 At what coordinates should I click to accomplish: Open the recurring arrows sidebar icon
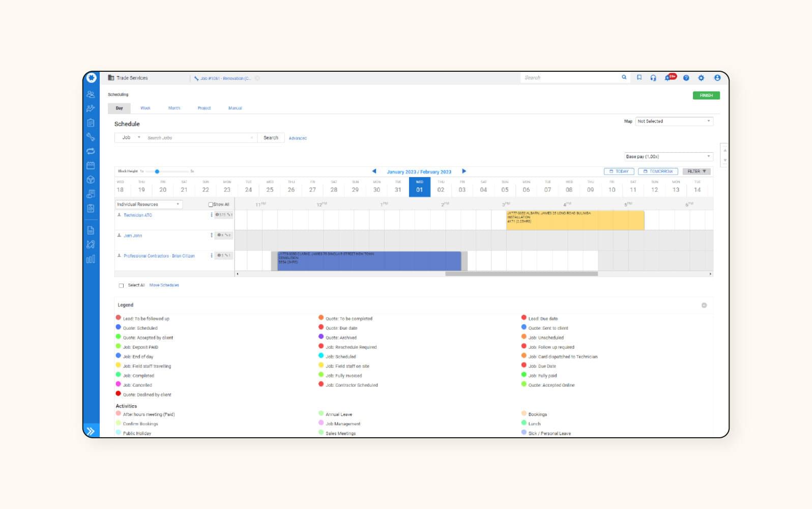(91, 151)
